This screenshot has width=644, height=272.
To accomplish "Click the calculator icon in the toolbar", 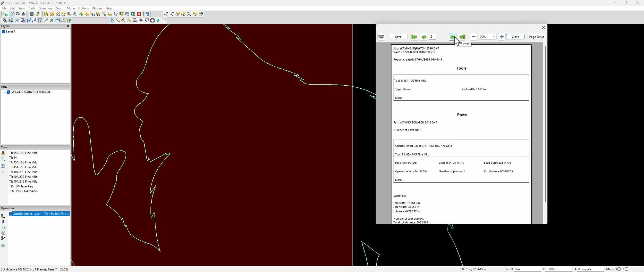I will (x=32, y=14).
